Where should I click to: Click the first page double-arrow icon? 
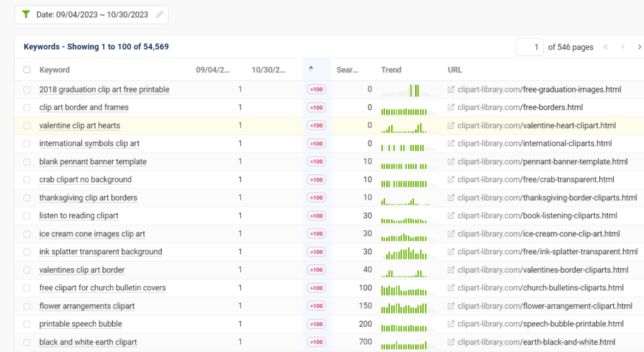pos(606,47)
